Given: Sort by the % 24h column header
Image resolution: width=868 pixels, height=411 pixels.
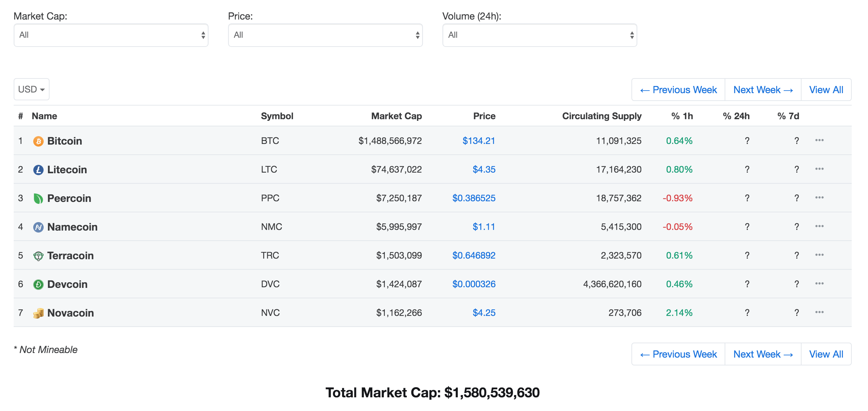Looking at the screenshot, I should click(736, 116).
